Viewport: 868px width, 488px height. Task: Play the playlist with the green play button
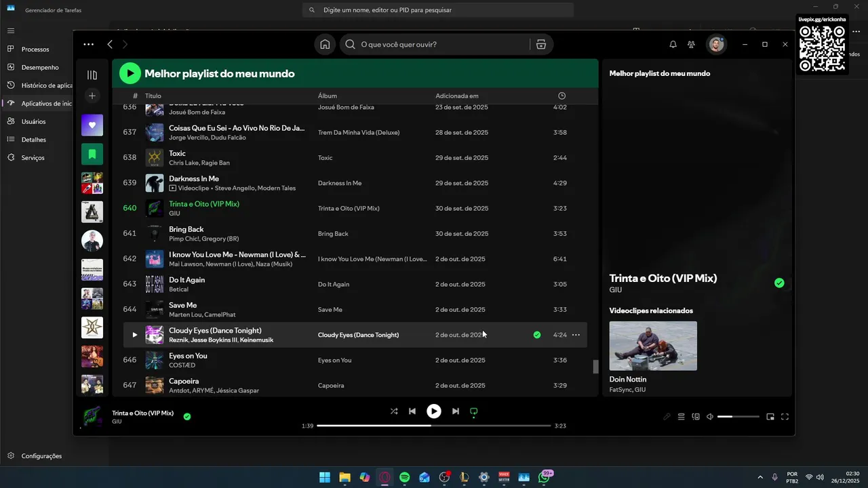point(130,73)
